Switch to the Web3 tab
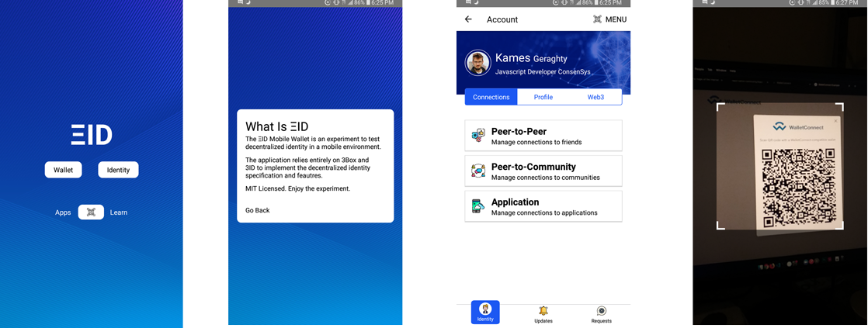The height and width of the screenshot is (328, 868). pyautogui.click(x=595, y=97)
